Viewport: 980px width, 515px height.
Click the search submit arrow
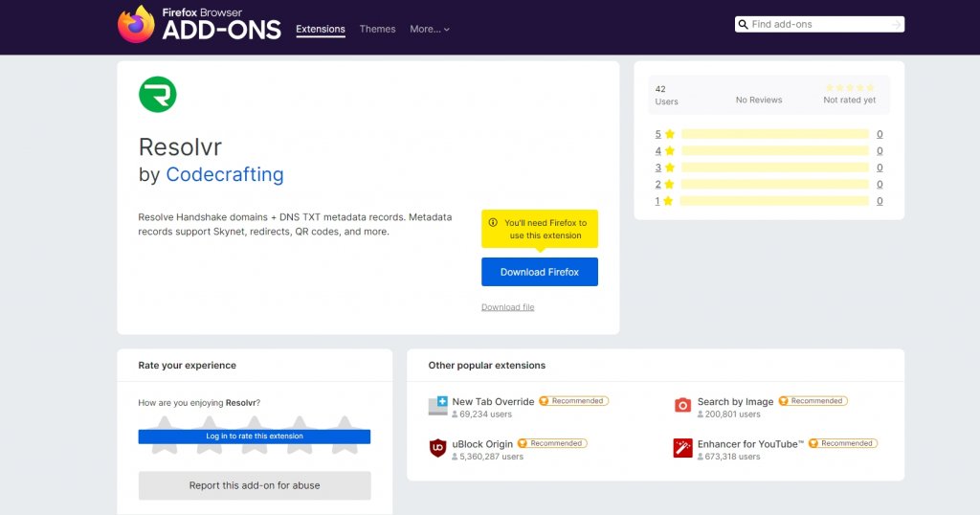click(x=896, y=24)
